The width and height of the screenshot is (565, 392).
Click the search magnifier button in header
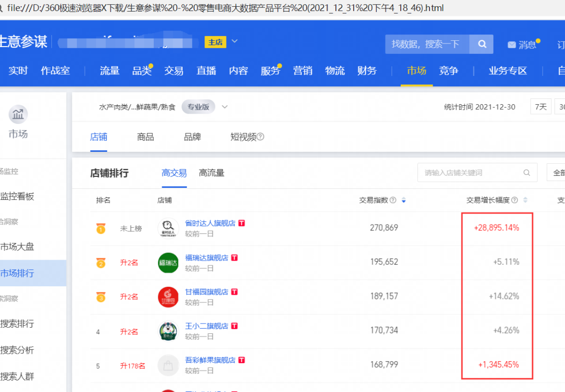coord(481,44)
